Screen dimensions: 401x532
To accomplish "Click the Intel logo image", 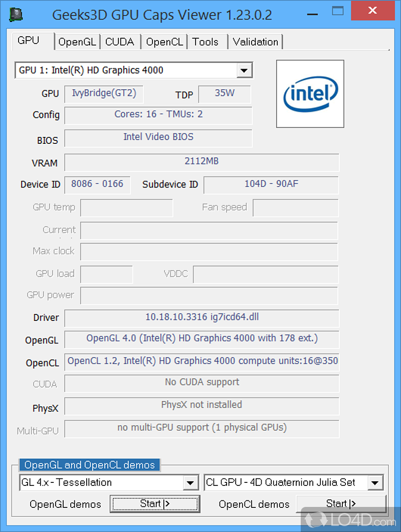I will tap(310, 94).
